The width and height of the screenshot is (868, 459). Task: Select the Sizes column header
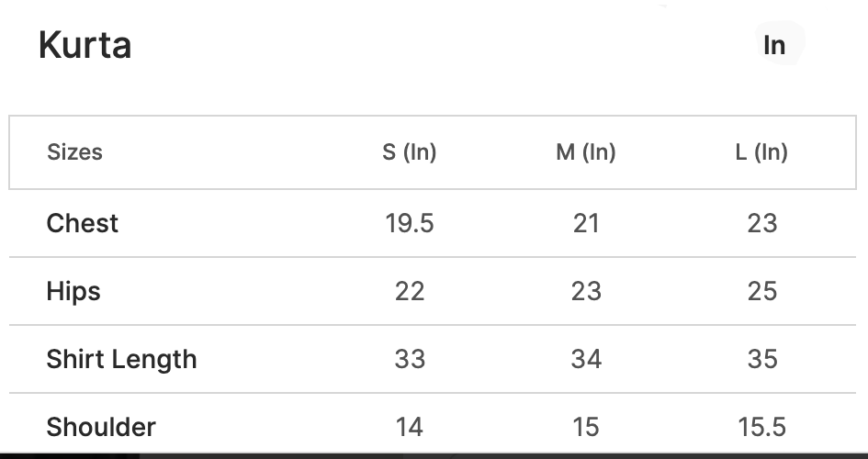tap(74, 152)
